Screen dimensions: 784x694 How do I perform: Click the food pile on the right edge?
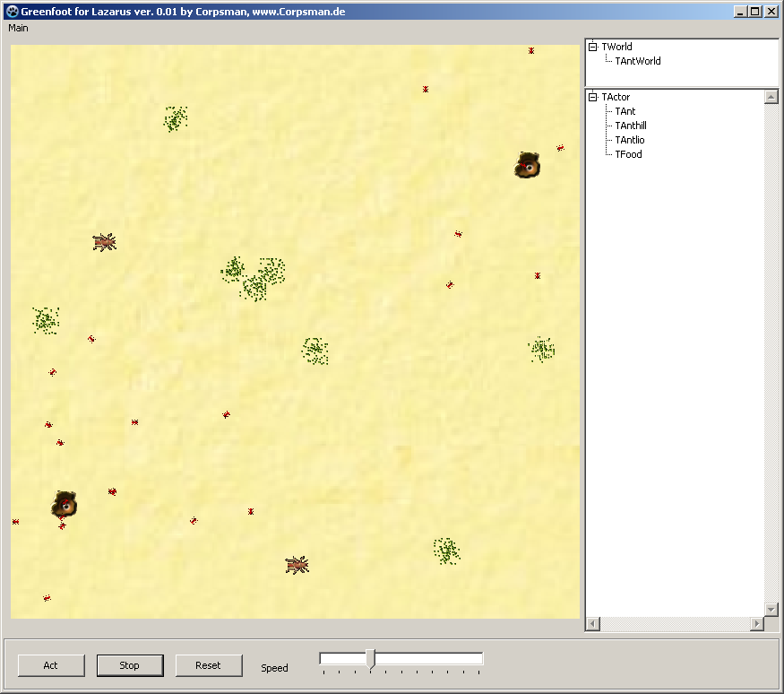(541, 350)
